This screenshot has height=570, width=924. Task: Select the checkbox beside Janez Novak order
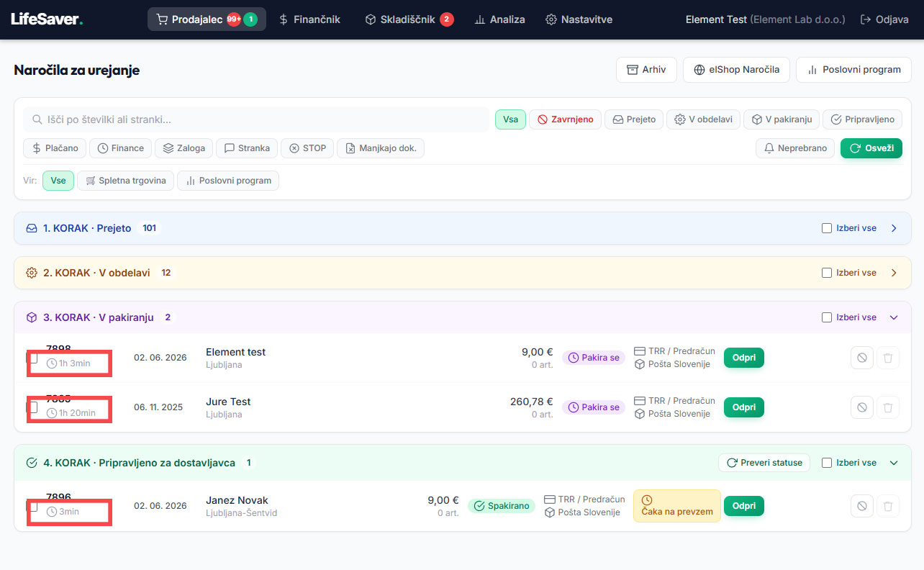tap(32, 506)
